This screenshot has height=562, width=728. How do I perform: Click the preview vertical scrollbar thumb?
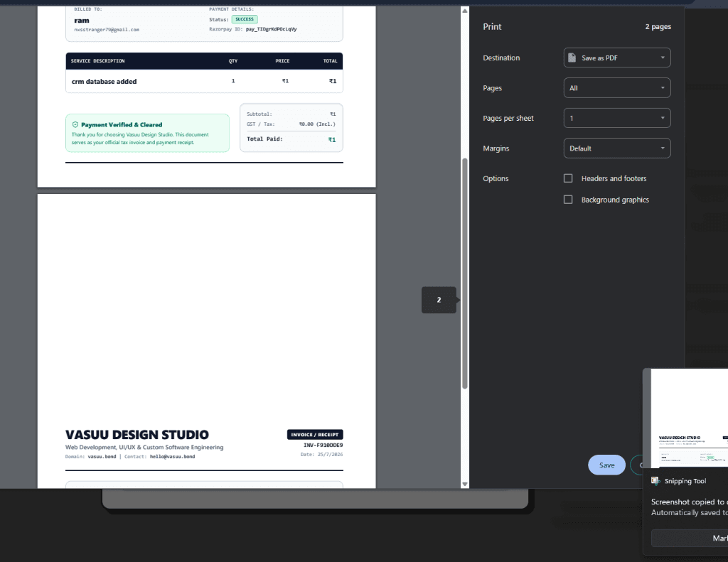coord(465,274)
